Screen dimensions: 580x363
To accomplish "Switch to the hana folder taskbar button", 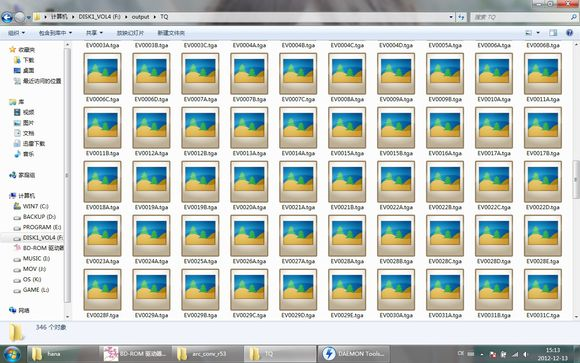I will click(x=62, y=354).
